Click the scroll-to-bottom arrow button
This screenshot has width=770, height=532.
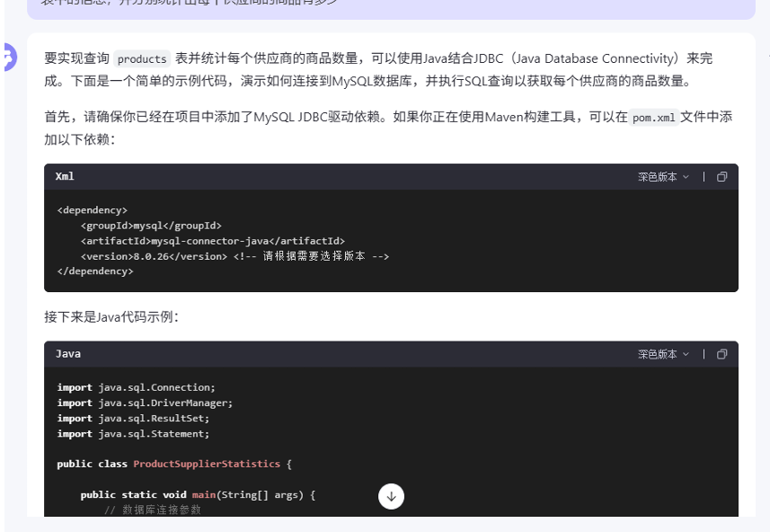(x=391, y=496)
